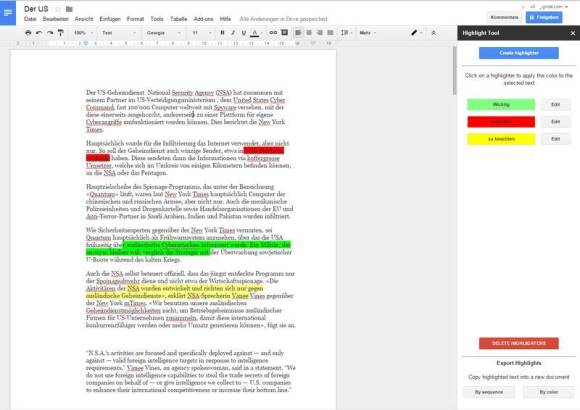Click the Create highlighter button
Viewport: 580px width, 410px height.
[519, 53]
